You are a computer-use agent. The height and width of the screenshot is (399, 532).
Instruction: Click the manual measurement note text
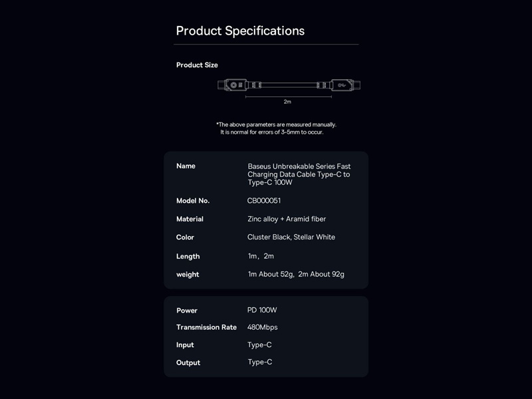(x=276, y=128)
